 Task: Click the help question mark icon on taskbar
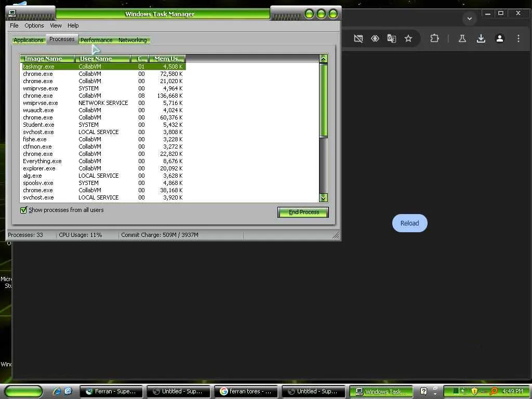click(x=423, y=392)
